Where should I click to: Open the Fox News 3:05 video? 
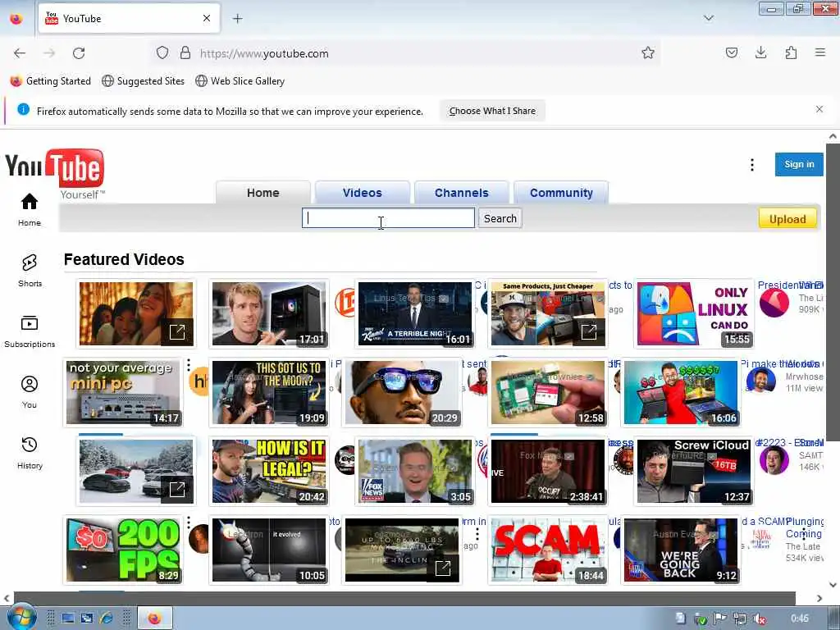[x=414, y=472]
